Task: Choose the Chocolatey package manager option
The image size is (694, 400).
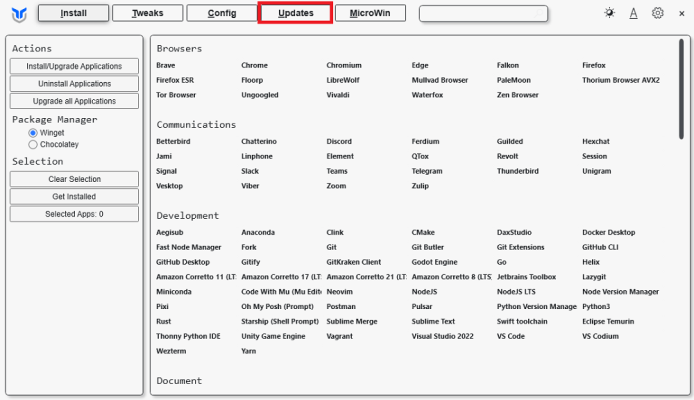Action: point(33,145)
